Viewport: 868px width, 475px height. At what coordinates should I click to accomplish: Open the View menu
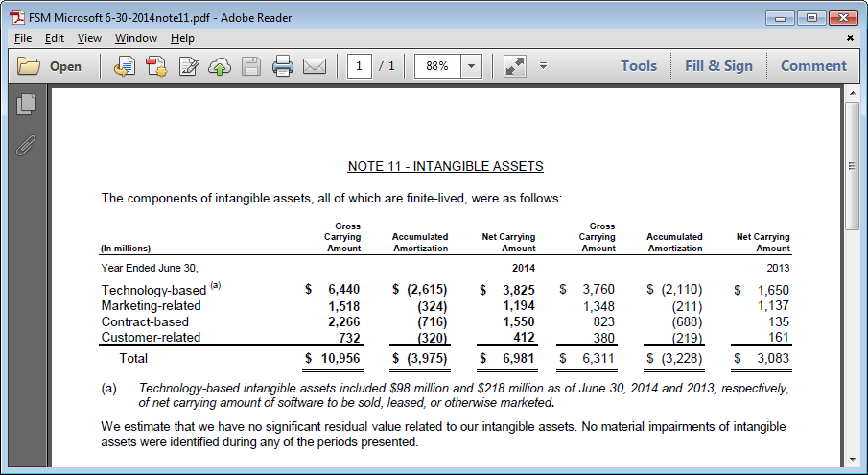(89, 38)
